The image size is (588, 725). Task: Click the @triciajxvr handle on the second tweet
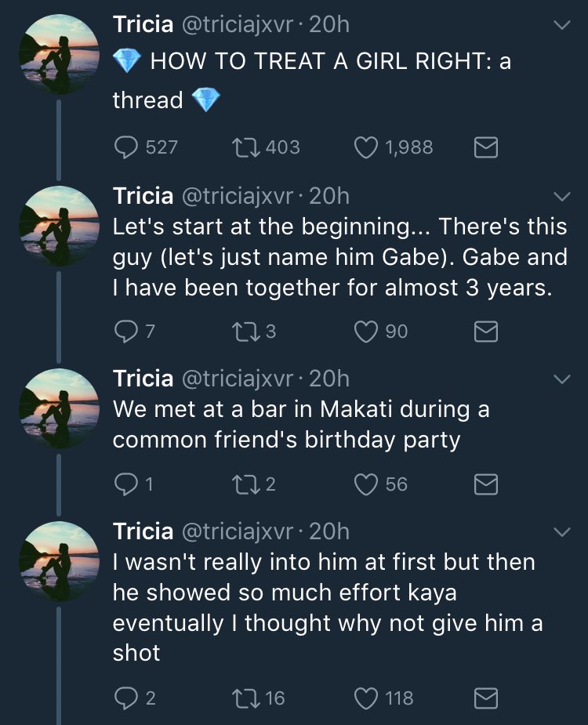point(238,197)
